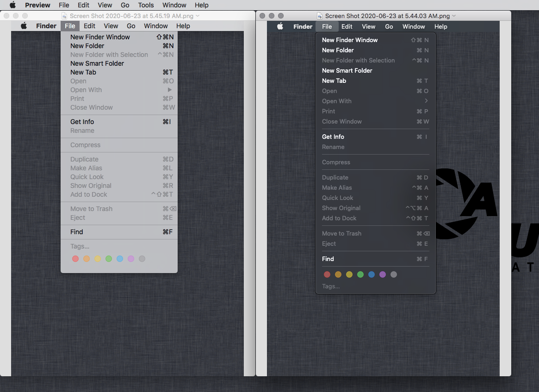Screen dimensions: 539x392
Task: Open the Go menu in Preview menu bar
Action: tap(125, 5)
